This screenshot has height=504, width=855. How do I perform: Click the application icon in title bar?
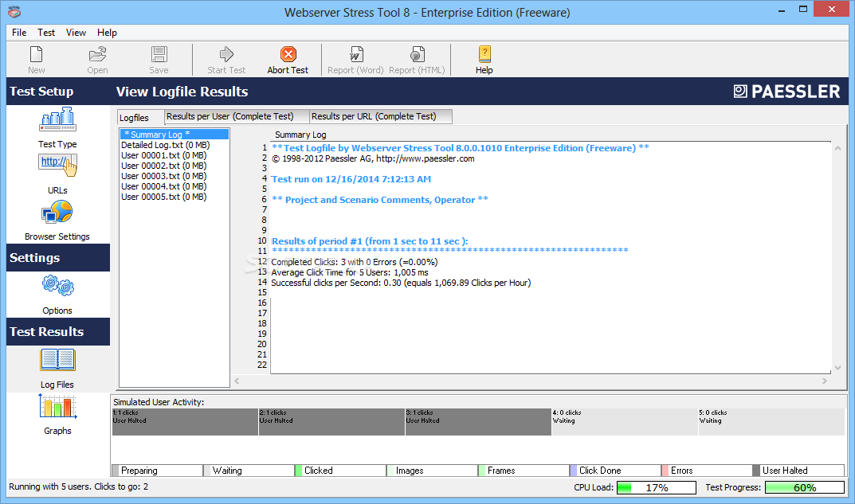pos(14,11)
